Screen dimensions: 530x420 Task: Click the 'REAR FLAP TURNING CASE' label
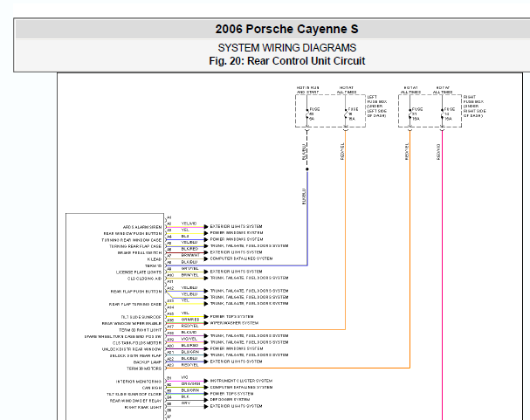[135, 305]
